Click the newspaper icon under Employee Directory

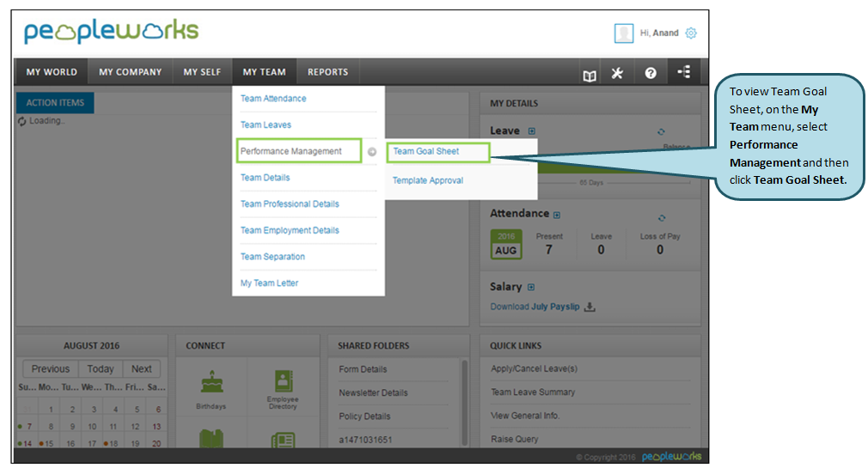click(x=283, y=441)
